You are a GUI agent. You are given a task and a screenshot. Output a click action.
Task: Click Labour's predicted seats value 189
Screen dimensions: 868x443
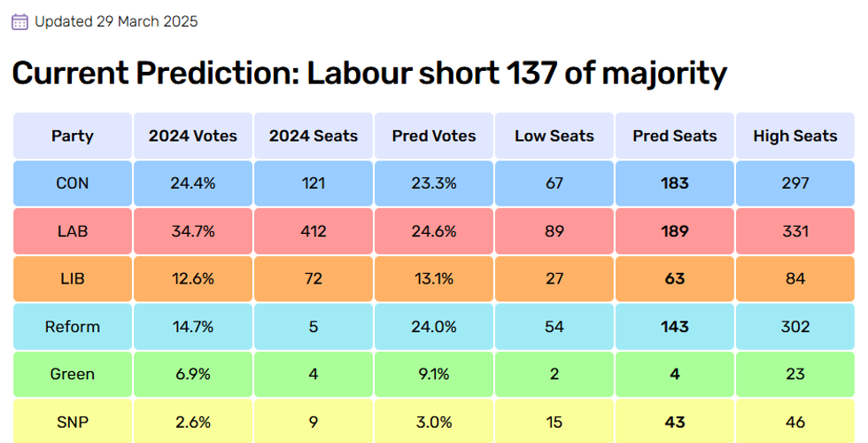pyautogui.click(x=675, y=231)
